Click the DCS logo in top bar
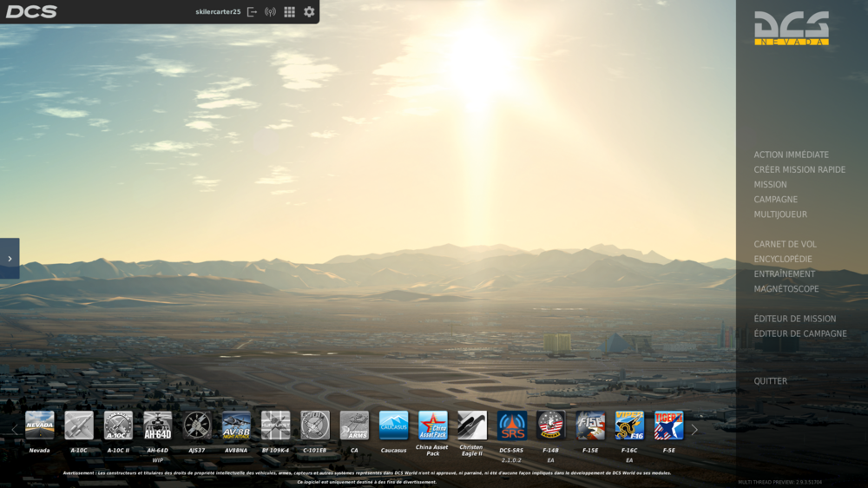 pyautogui.click(x=31, y=11)
